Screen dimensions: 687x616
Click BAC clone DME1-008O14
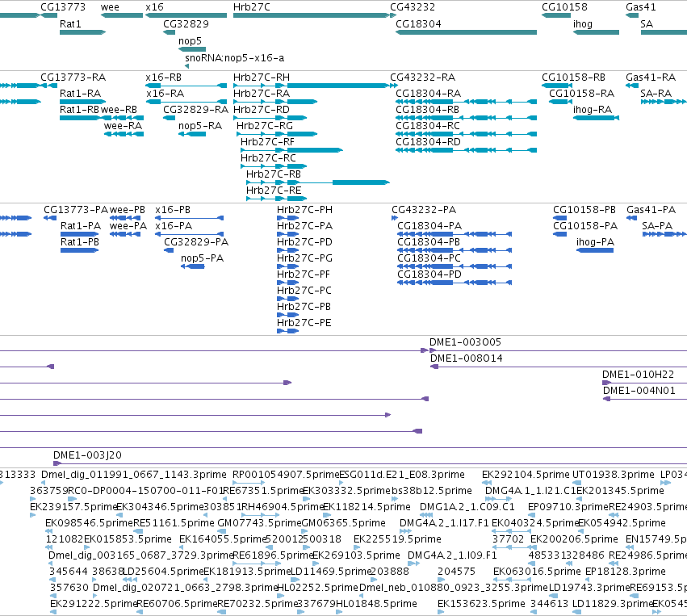tap(466, 358)
